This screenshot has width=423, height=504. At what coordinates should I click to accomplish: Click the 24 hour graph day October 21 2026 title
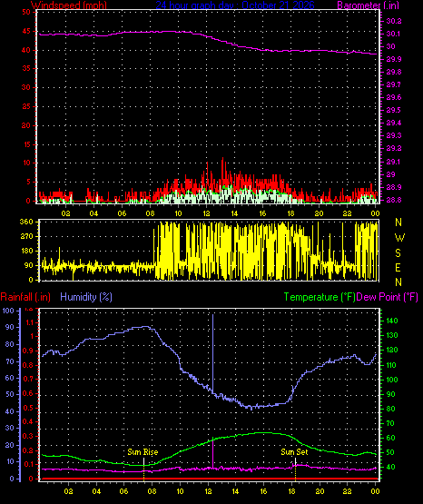click(x=235, y=5)
